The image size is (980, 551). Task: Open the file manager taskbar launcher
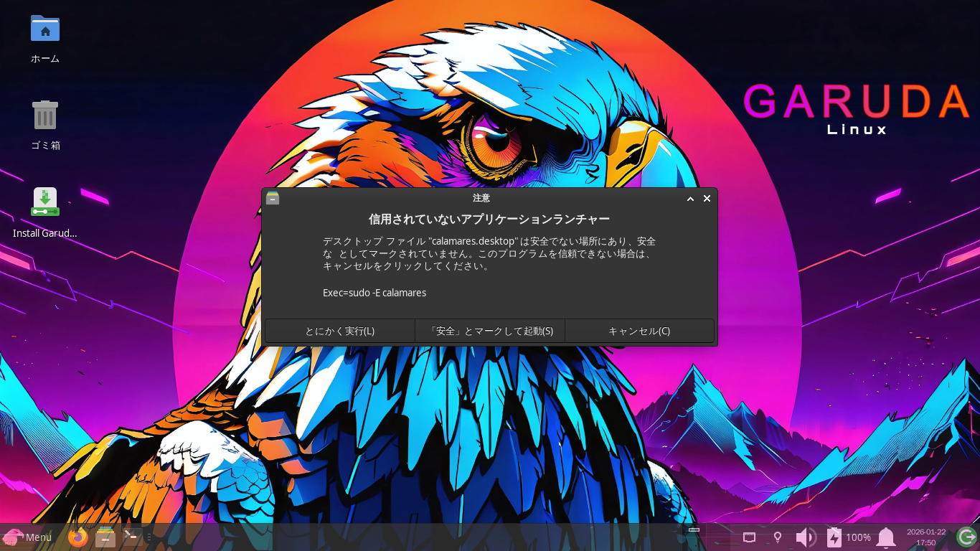click(x=105, y=537)
